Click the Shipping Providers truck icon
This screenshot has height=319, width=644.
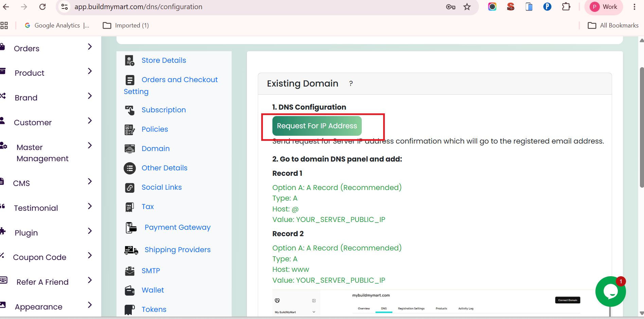[131, 250]
